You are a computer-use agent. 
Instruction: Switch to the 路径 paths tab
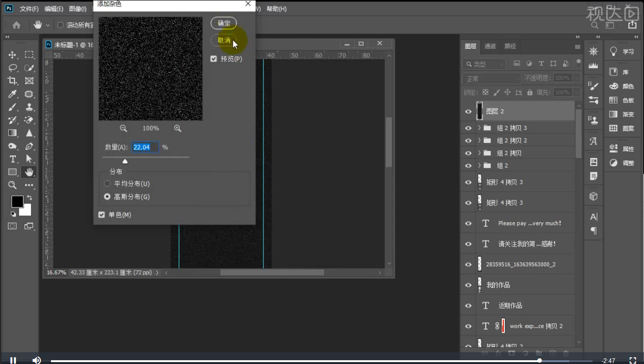(510, 46)
